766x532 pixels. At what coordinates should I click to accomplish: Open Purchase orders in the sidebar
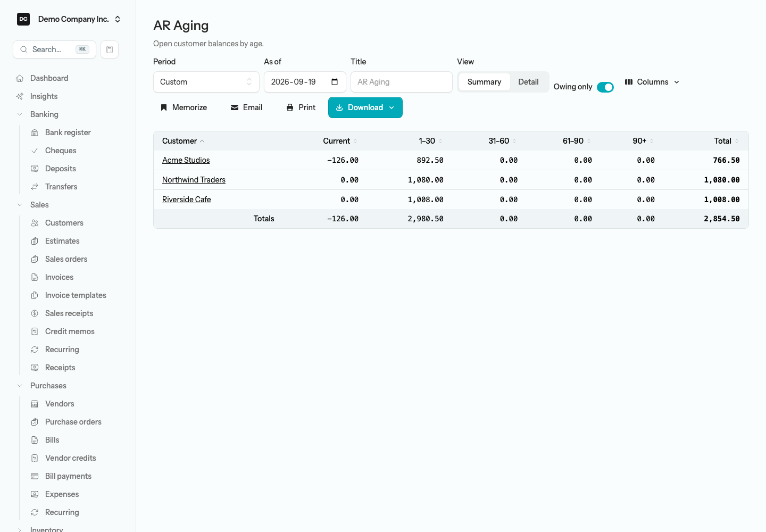pos(73,422)
